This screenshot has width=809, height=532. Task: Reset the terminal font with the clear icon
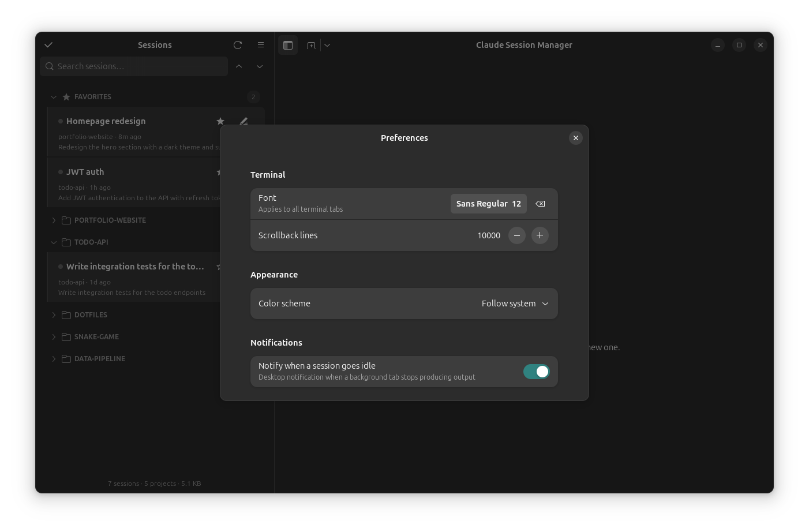[x=540, y=204]
